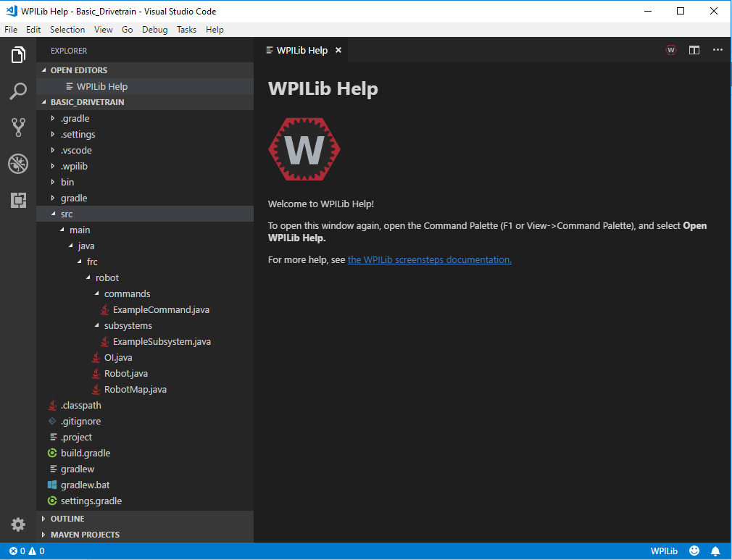
Task: Open the Extensions view
Action: pos(18,200)
